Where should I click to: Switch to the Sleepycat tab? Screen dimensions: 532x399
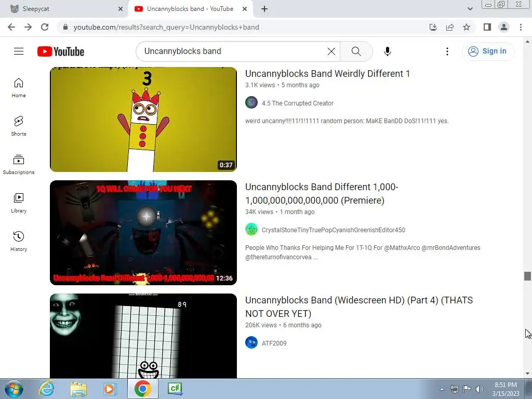(x=64, y=9)
